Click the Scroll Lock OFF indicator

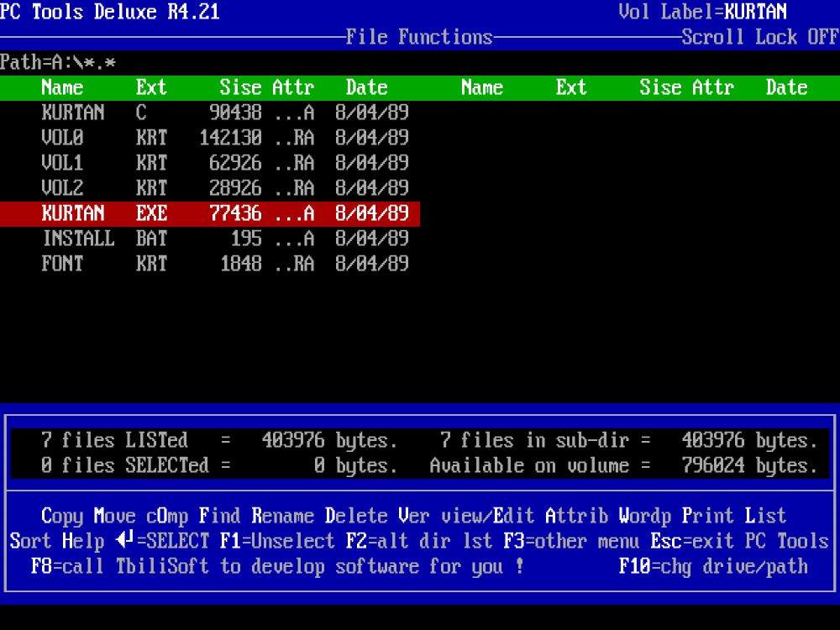pyautogui.click(x=761, y=37)
